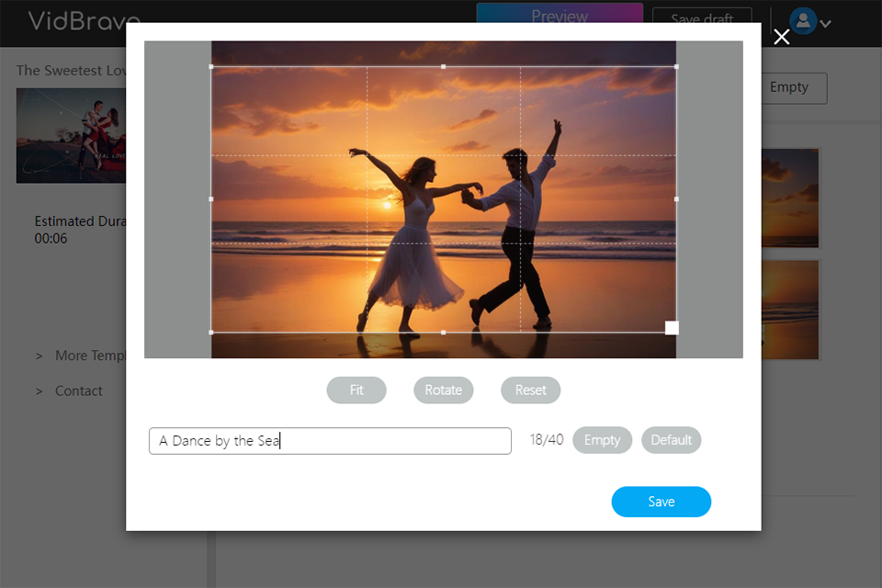Screen dimensions: 882x588
Task: Open the user account avatar icon
Action: pos(803,21)
